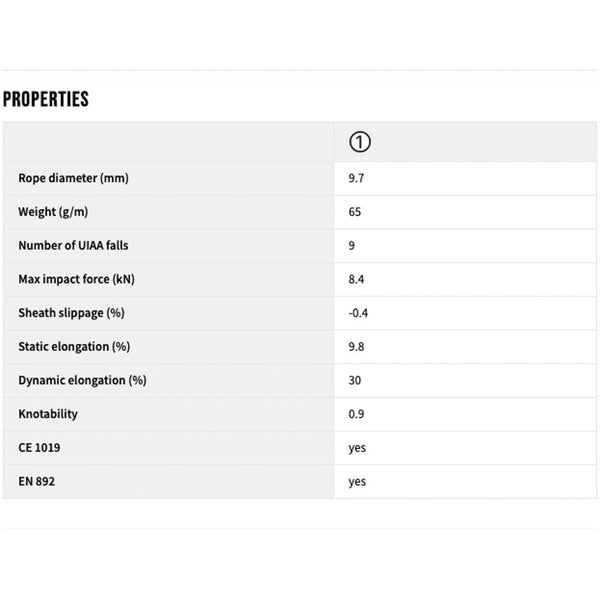Click the UIAA falls value 9
Image resolution: width=600 pixels, height=600 pixels.
(352, 245)
